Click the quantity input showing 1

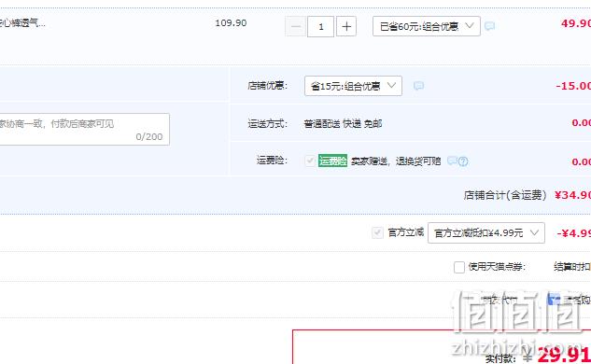click(321, 26)
